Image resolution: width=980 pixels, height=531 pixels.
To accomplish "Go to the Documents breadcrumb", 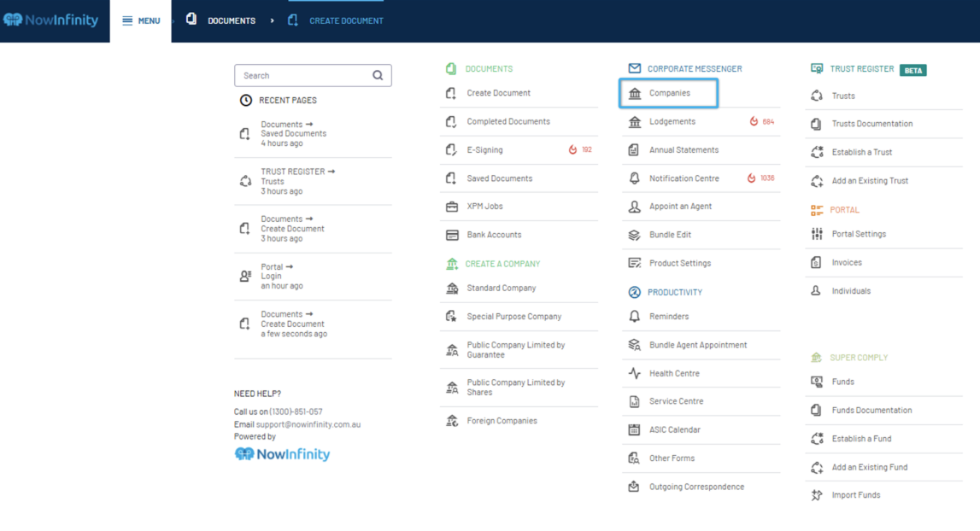I will 231,20.
